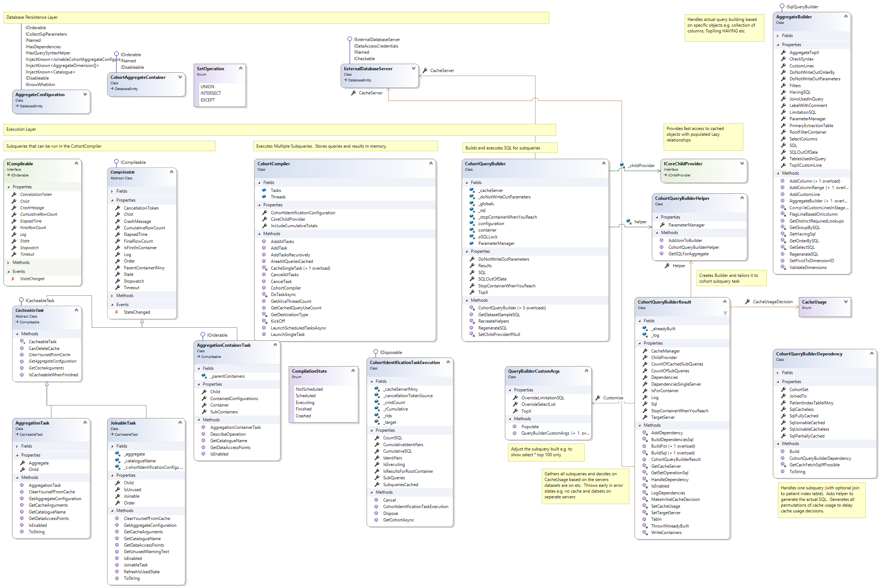Select the IsResultsForRootContainer property
This screenshot has width=880, height=588.
408,471
